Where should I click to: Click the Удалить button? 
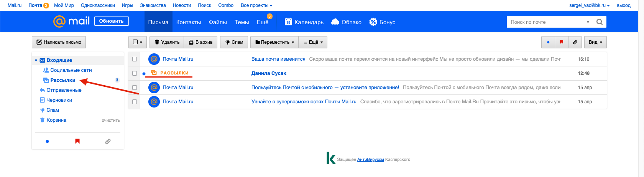(167, 42)
